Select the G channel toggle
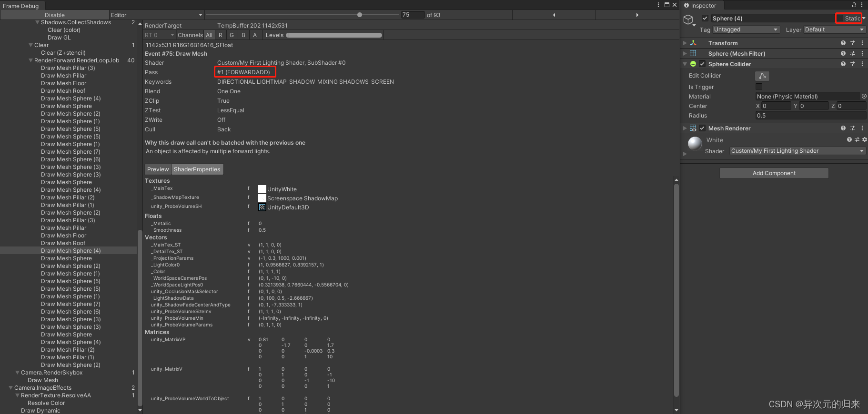Viewport: 868px width, 414px height. click(232, 35)
